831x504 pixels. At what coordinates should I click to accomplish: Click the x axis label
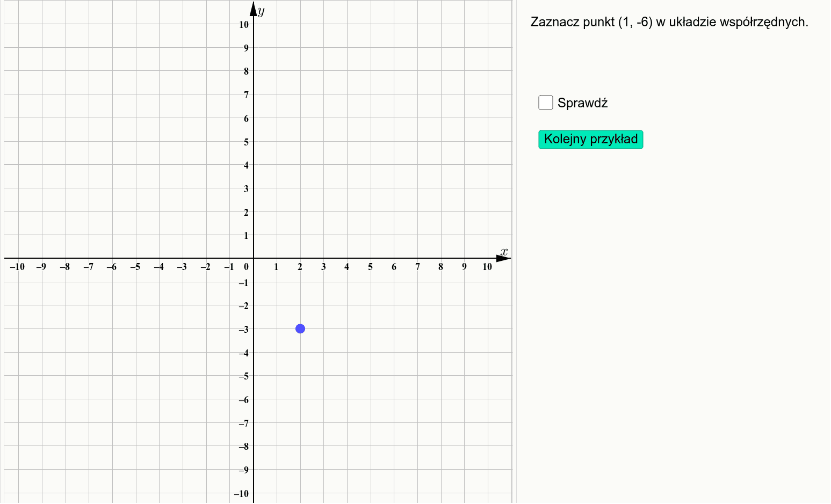tap(504, 252)
